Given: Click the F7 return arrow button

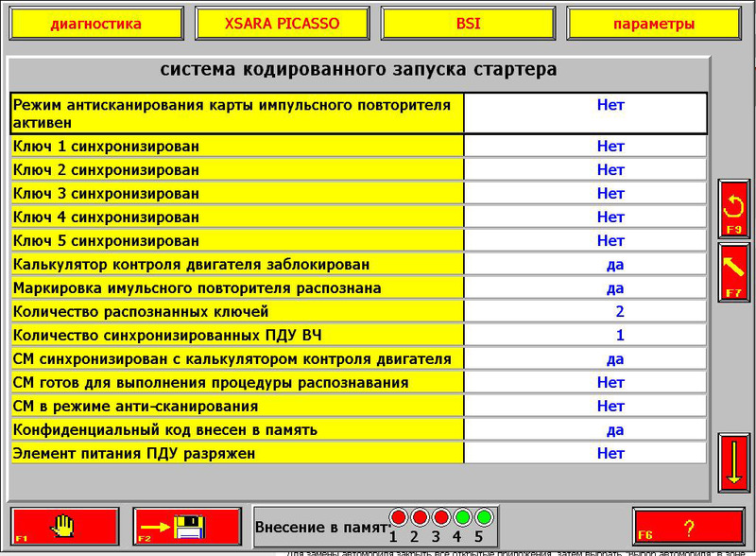Looking at the screenshot, I should (x=733, y=272).
